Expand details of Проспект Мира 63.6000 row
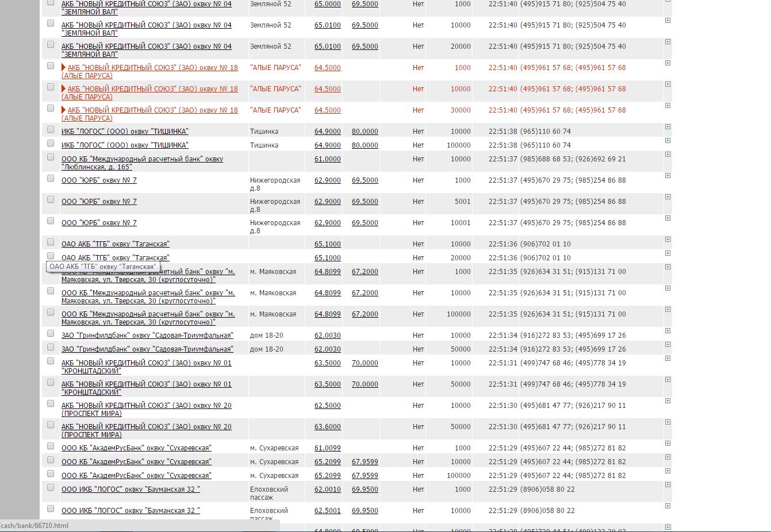Image resolution: width=771 pixels, height=532 pixels. pyautogui.click(x=668, y=422)
